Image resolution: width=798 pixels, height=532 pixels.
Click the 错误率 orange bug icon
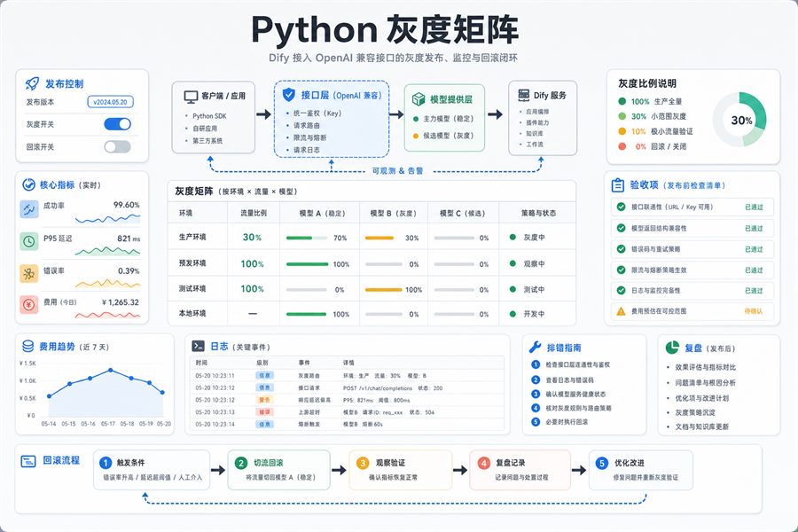(x=29, y=273)
